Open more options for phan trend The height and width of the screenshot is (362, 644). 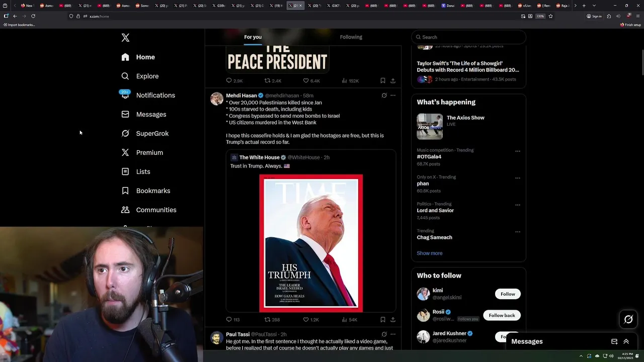518,178
